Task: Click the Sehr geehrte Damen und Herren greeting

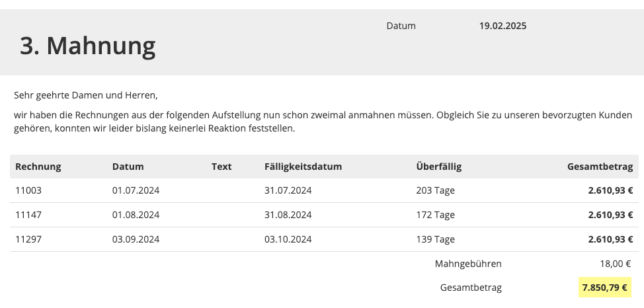Action: 86,96
